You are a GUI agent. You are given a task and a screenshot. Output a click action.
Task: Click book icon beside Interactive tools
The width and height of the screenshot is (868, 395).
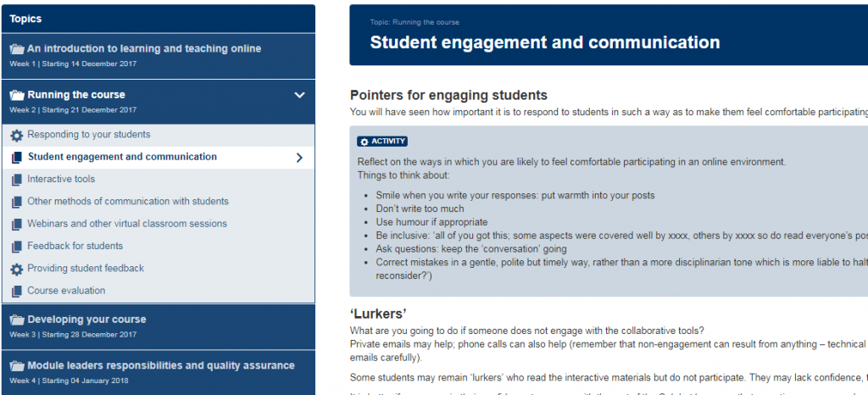(x=17, y=180)
